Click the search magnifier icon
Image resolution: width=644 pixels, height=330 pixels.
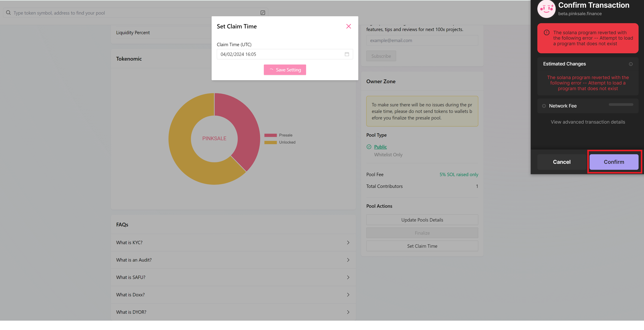tap(8, 13)
